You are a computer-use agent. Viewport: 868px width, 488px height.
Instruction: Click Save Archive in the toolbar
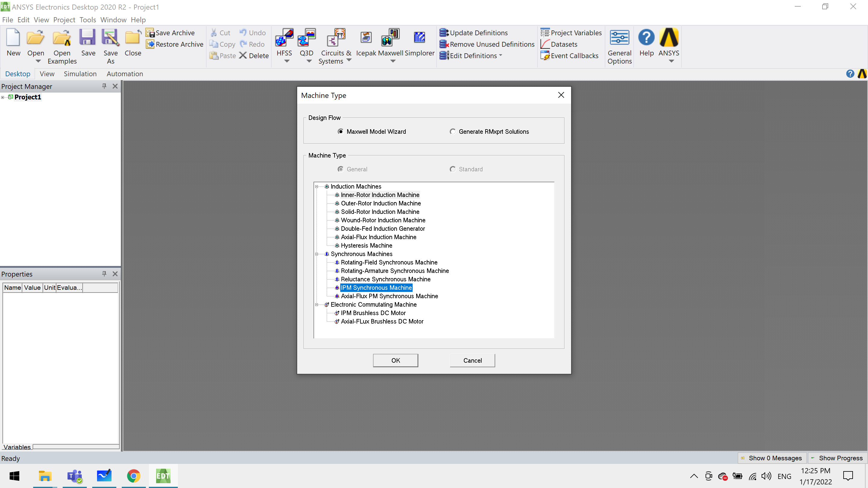[170, 33]
